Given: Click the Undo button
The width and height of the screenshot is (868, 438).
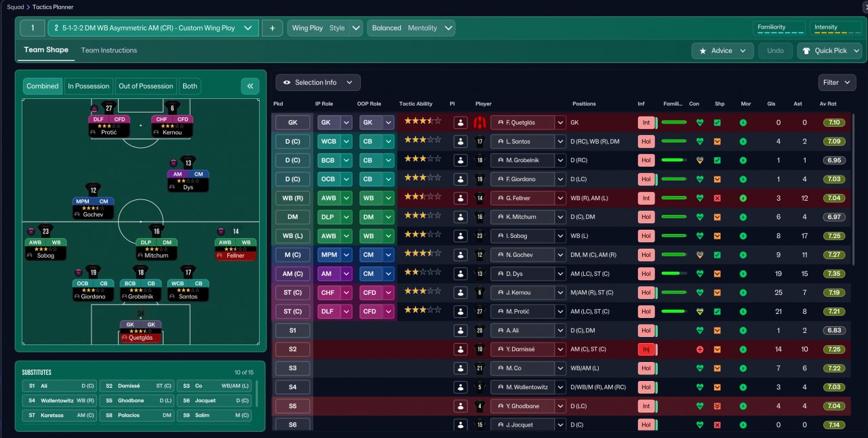Looking at the screenshot, I should click(775, 51).
